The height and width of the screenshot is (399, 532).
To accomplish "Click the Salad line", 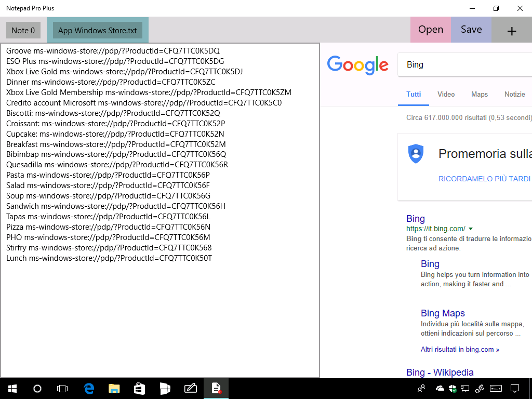I will (x=108, y=185).
